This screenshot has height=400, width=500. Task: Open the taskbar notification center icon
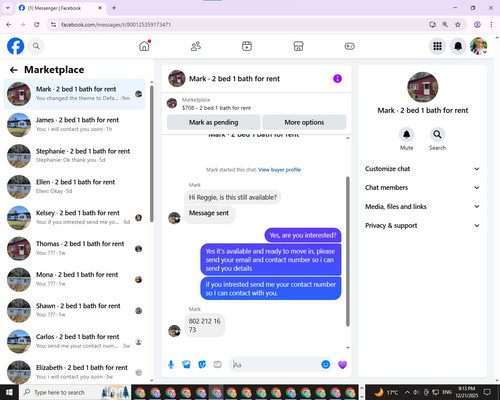(x=488, y=392)
